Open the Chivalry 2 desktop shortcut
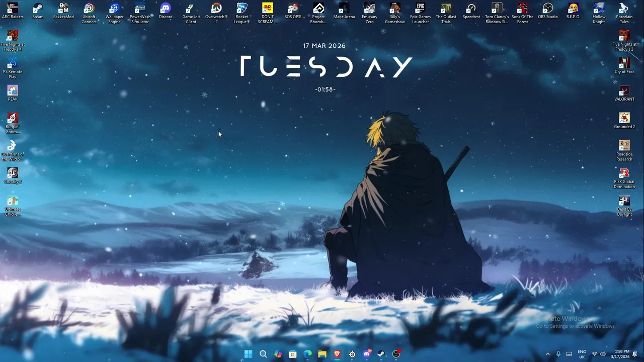The height and width of the screenshot is (362, 644). pyautogui.click(x=13, y=176)
